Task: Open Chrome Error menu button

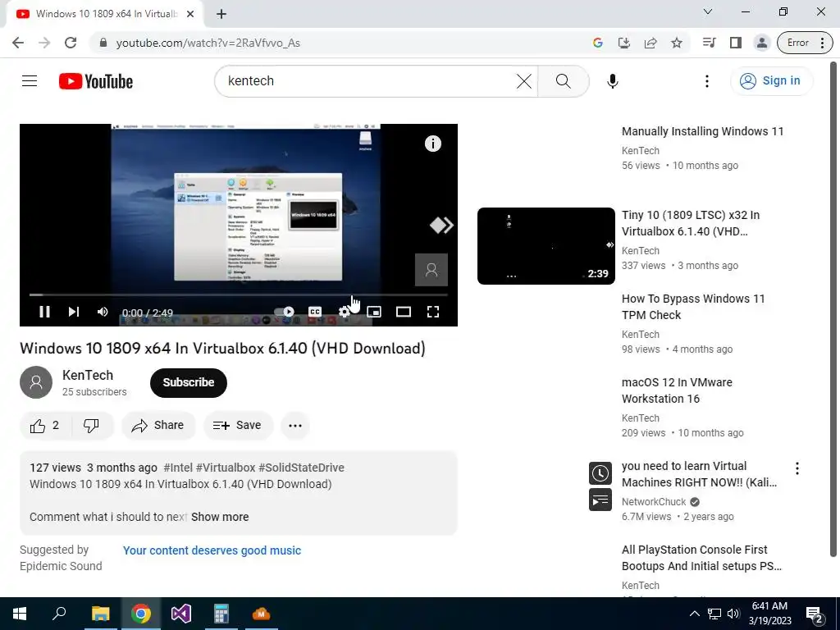Action: (805, 43)
